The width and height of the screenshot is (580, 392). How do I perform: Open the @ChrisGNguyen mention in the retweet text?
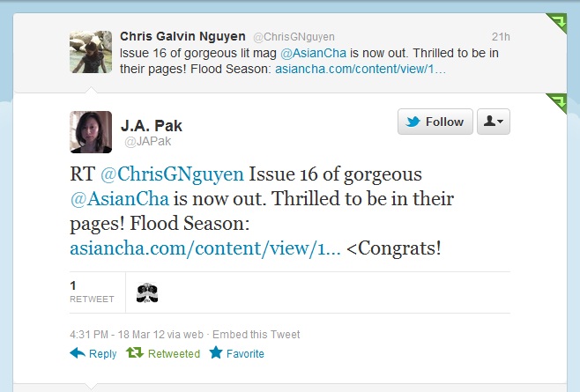click(172, 174)
